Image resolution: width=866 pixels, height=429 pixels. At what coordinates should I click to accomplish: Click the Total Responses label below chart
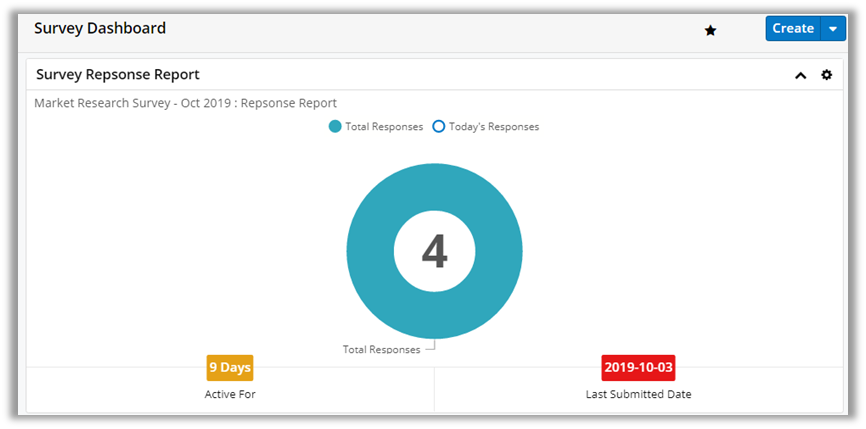381,350
